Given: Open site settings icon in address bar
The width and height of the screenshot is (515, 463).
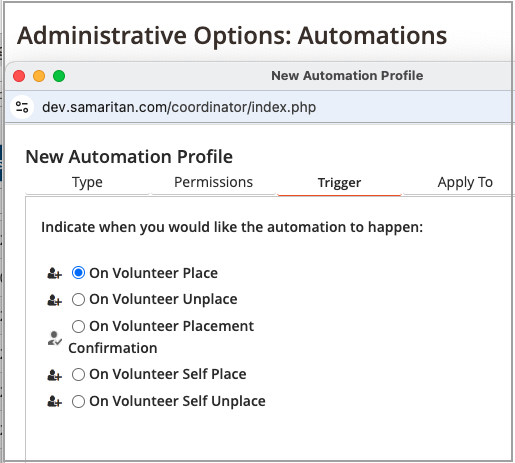Looking at the screenshot, I should [22, 107].
